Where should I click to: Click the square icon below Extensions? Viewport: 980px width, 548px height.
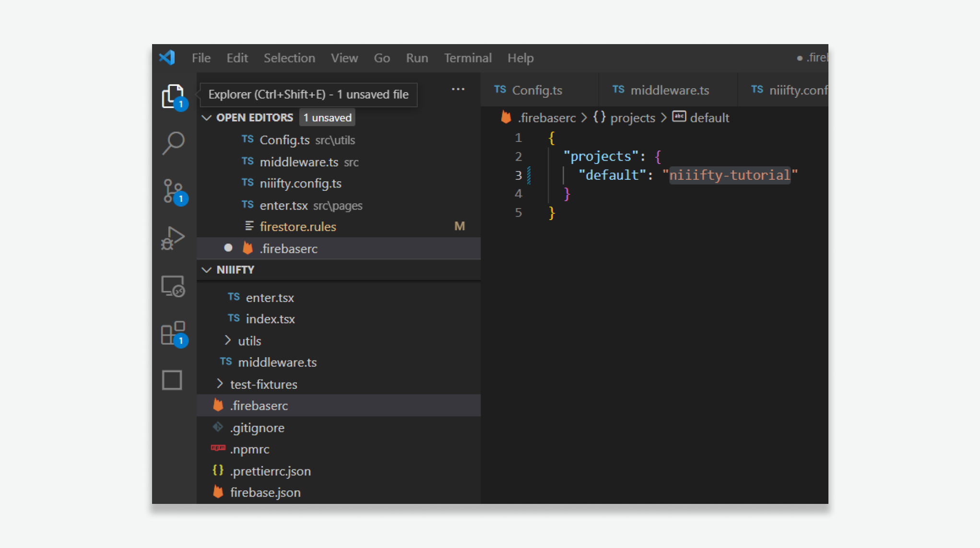172,380
